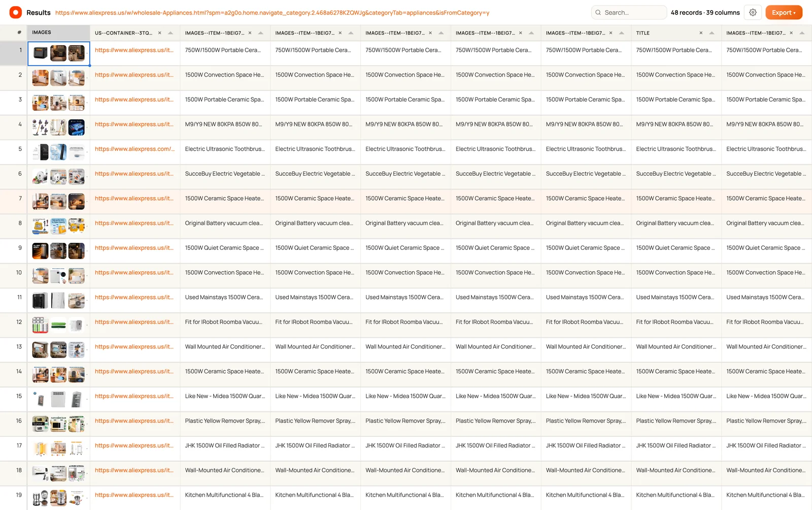Select the image thumbnails cell in row 1
This screenshot has width=812, height=510.
[x=59, y=53]
